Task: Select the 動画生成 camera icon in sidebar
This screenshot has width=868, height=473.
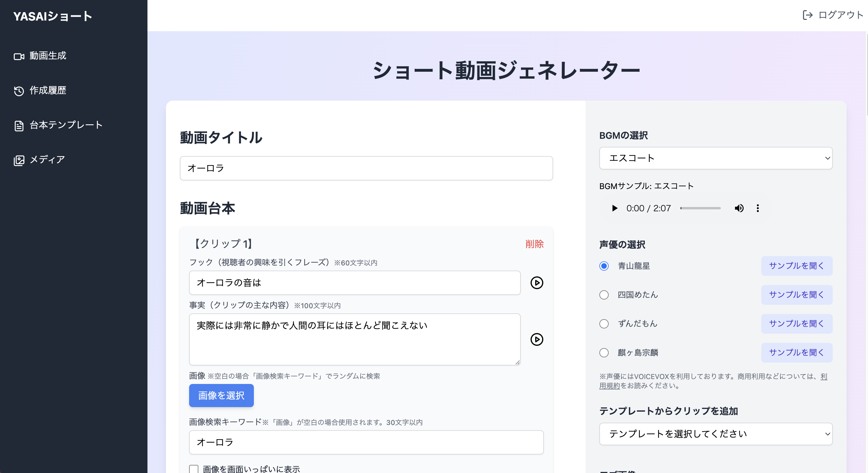Action: coord(19,56)
